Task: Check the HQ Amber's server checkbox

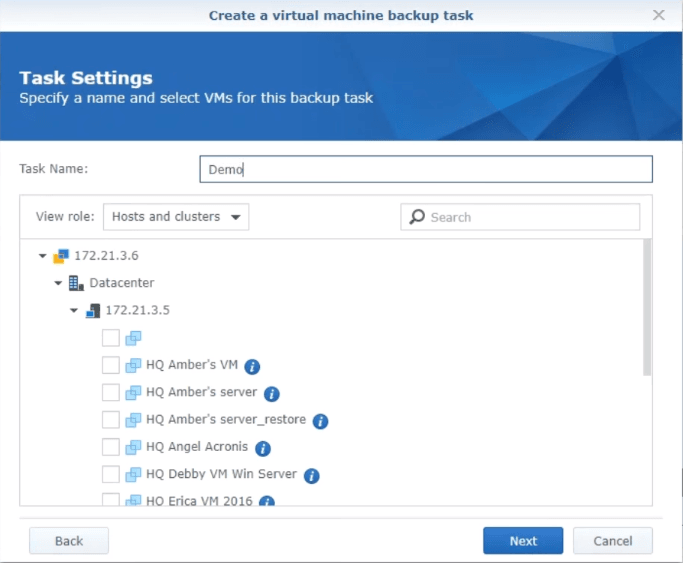Action: pos(111,392)
